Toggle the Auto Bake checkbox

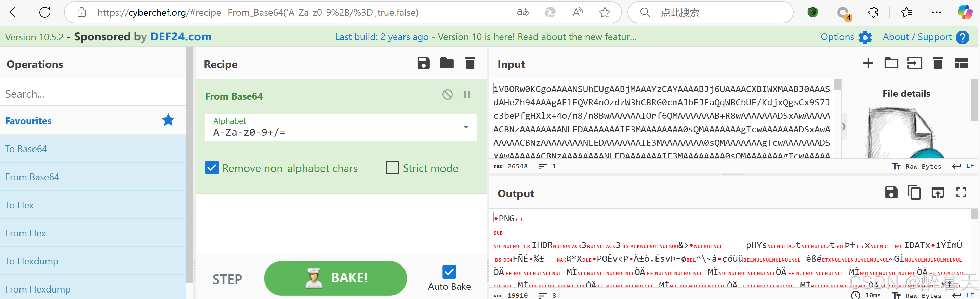pos(449,272)
